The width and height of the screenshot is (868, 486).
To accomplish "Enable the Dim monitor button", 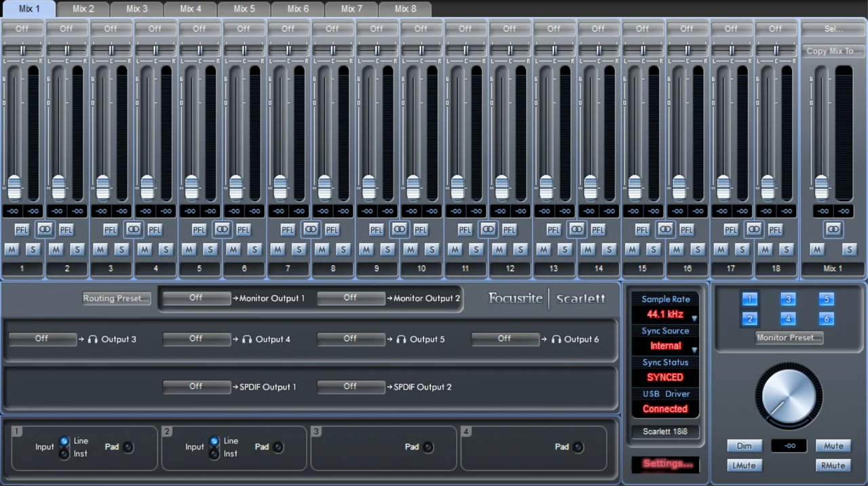I will (744, 446).
